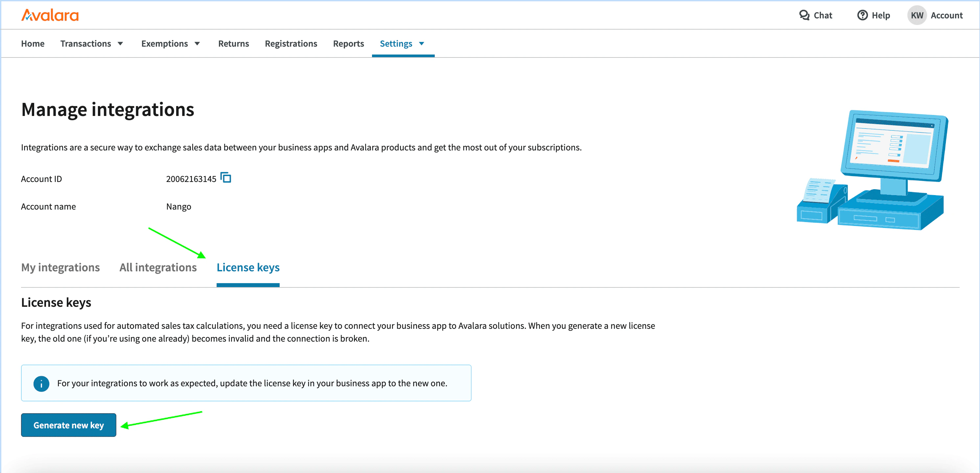Go to the Home menu item
Screen dimensions: 980x473
click(x=33, y=44)
